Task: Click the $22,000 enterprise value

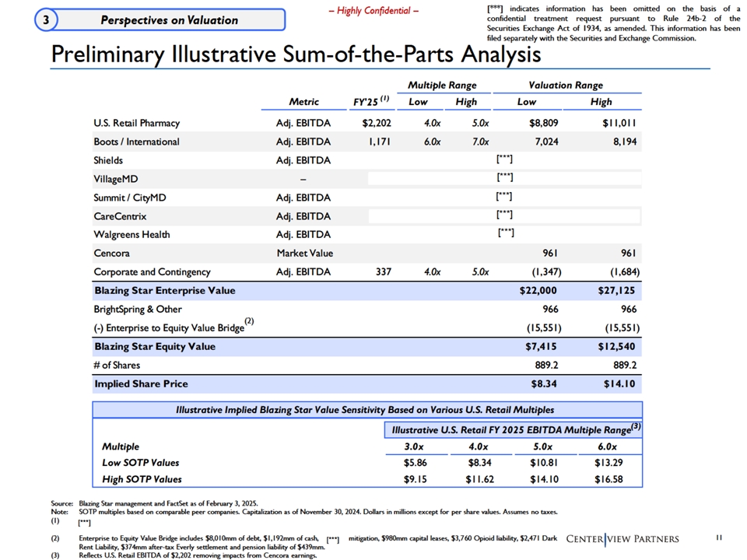Action: click(x=538, y=290)
